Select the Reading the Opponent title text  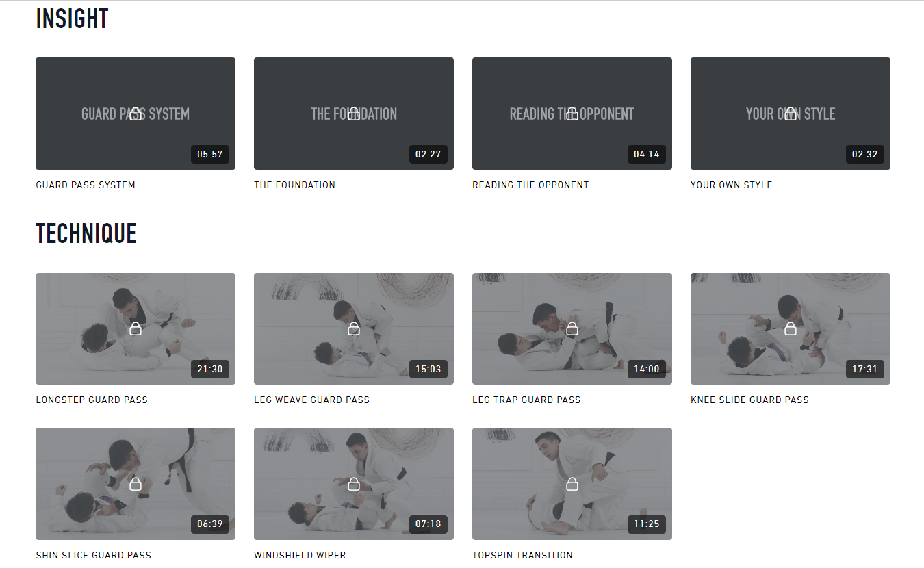(x=530, y=185)
